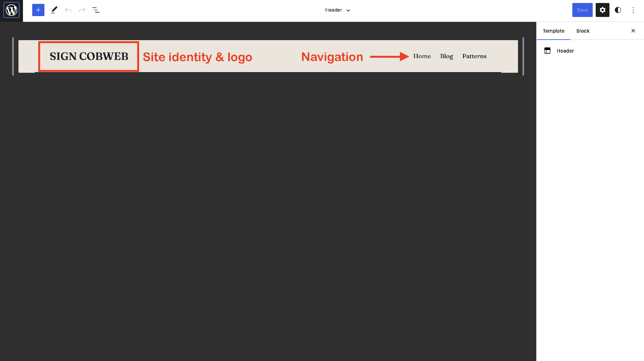Image resolution: width=644 pixels, height=361 pixels.
Task: Click the Patterns navigation link
Action: click(474, 56)
